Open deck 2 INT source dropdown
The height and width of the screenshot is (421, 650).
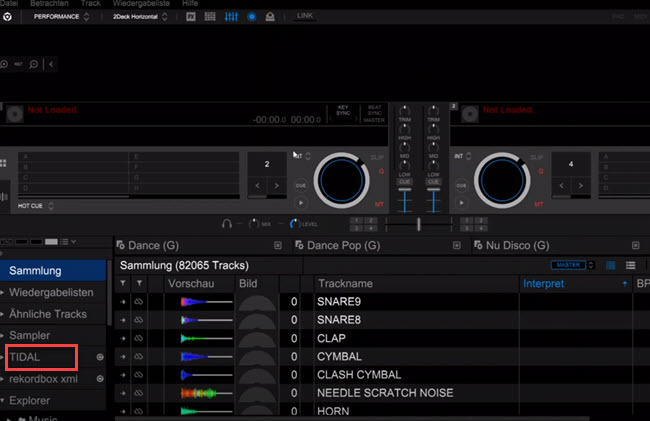[x=463, y=156]
